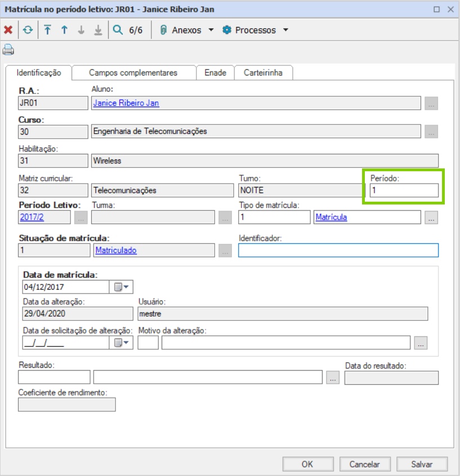Click the OK button
Image resolution: width=460 pixels, height=476 pixels.
[x=308, y=464]
